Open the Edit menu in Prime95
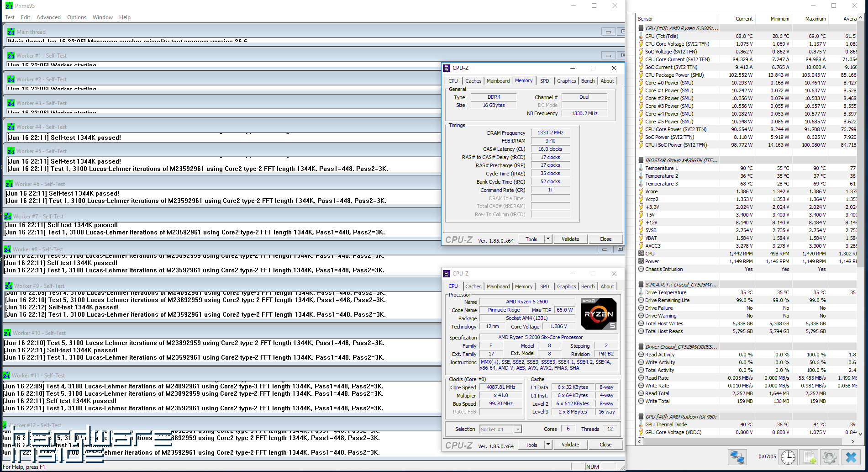Viewport: 868px width, 472px height. click(26, 17)
